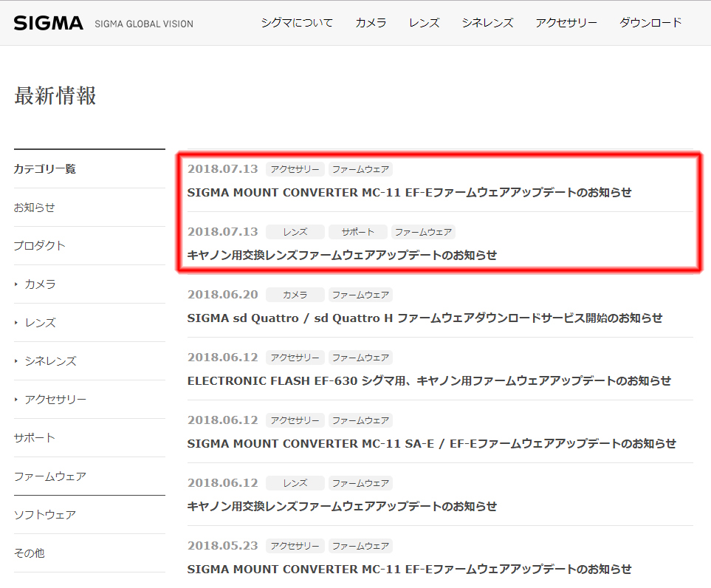Choose シネレンズ subcategory in the sidebar
Screen dimensions: 711x588
50,361
